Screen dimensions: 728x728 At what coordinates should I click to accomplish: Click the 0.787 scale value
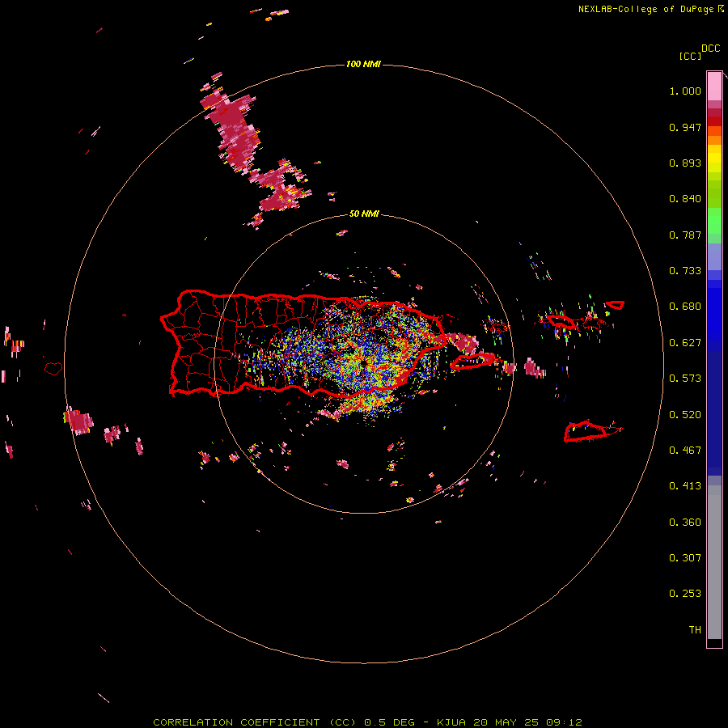click(x=685, y=235)
